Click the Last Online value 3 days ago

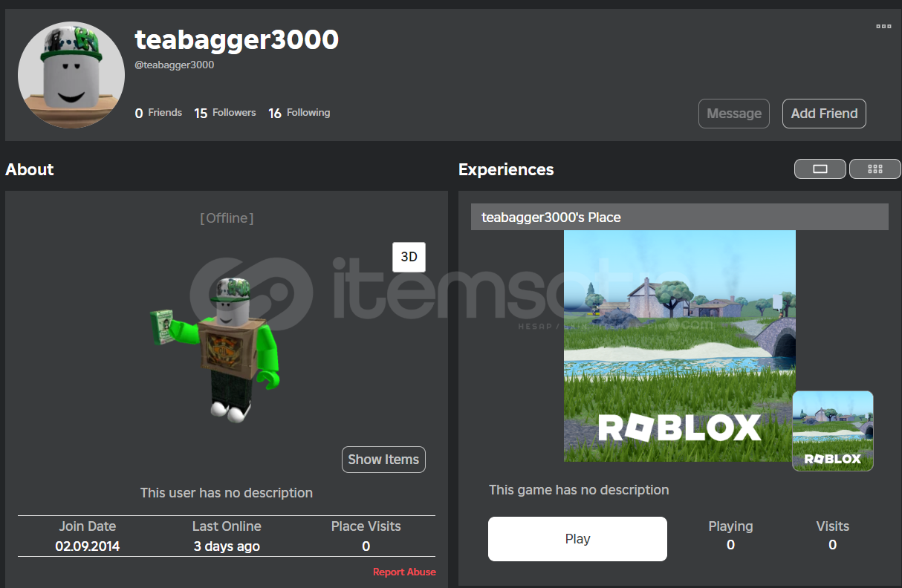click(x=227, y=546)
